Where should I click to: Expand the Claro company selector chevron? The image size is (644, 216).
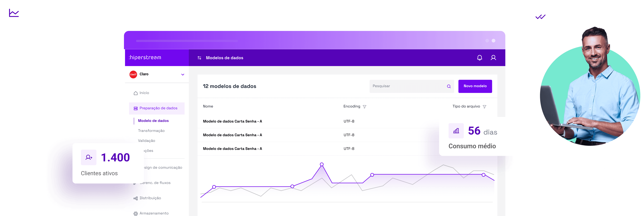tap(183, 75)
